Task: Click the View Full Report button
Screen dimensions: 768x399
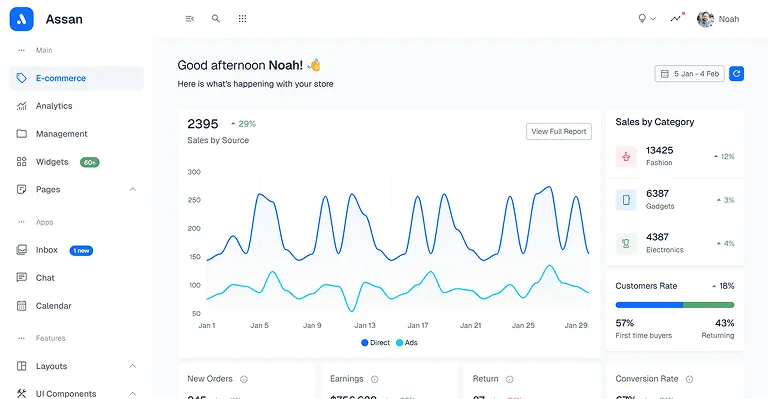Action: pyautogui.click(x=559, y=131)
